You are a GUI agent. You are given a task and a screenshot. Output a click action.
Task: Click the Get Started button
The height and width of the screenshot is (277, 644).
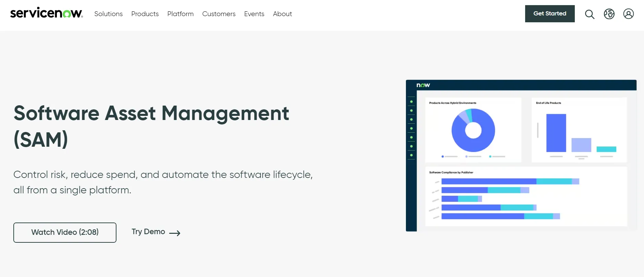coord(550,14)
